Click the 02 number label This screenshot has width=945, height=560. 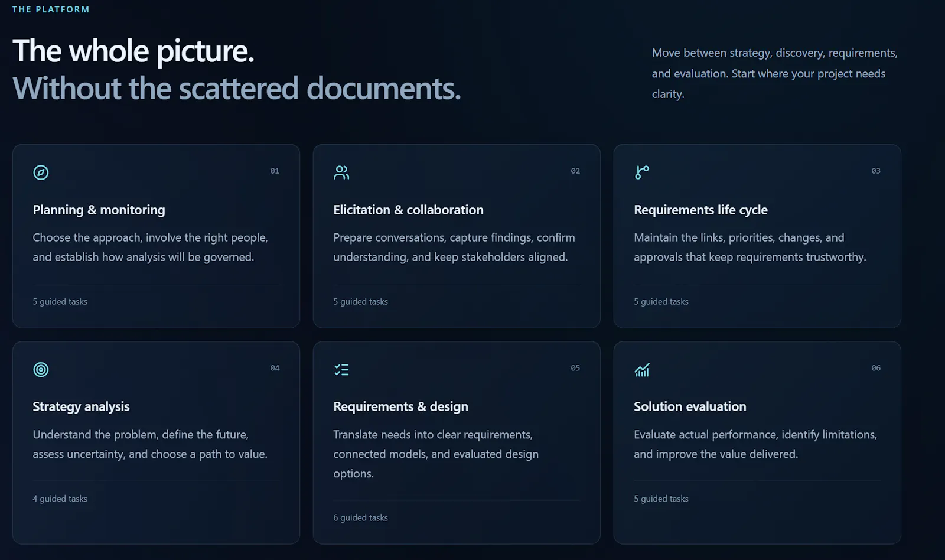(575, 171)
